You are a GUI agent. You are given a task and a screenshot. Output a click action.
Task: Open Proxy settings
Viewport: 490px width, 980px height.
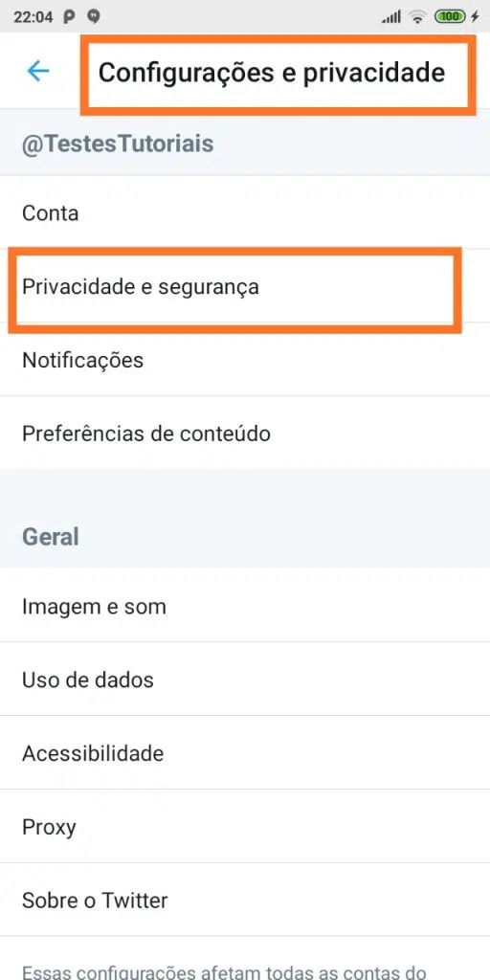245,826
